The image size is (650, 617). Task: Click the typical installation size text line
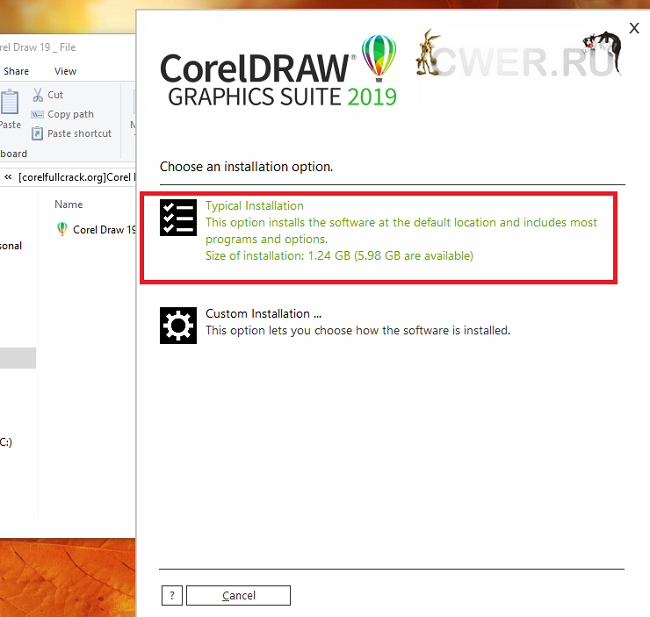339,256
